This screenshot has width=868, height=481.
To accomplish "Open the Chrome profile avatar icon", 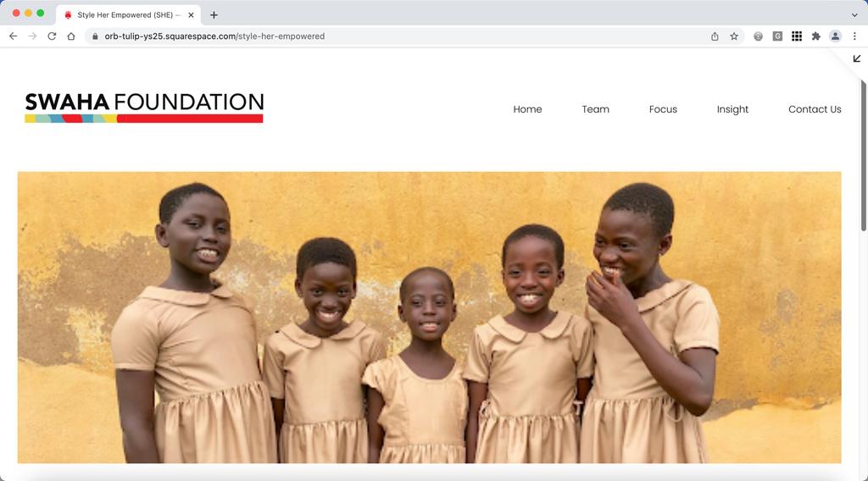I will point(835,36).
